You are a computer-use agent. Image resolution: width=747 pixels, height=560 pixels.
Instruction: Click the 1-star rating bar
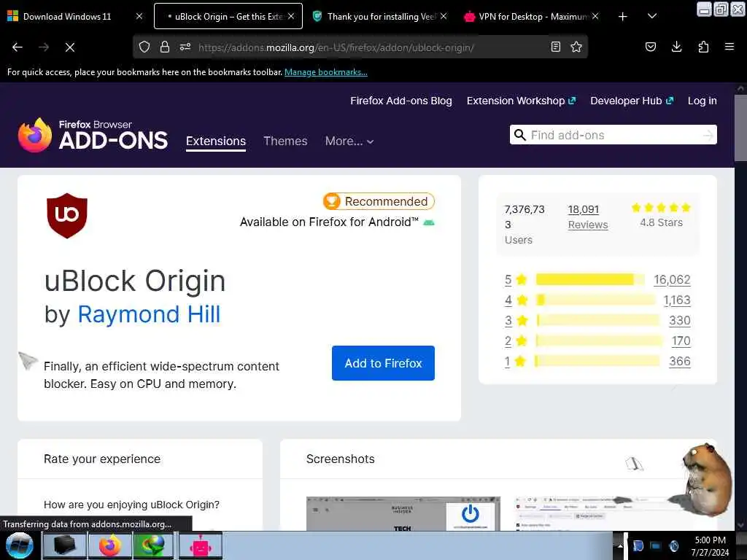597,362
